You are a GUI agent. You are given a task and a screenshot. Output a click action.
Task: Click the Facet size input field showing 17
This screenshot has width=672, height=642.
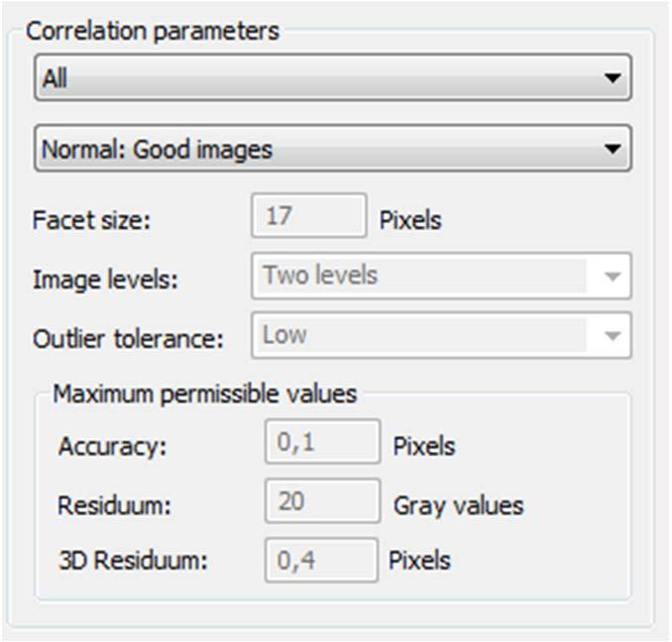(309, 215)
